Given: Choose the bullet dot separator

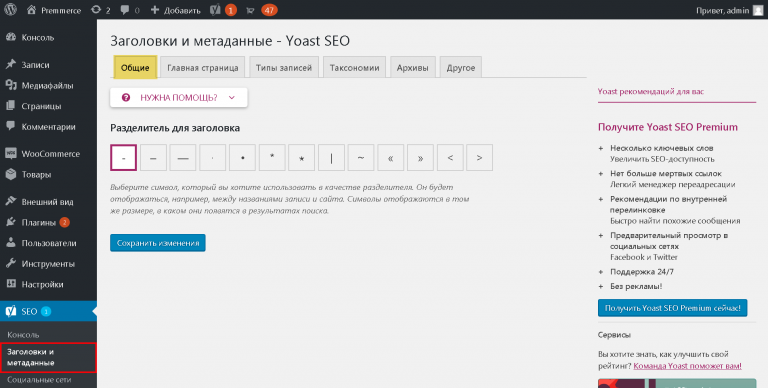Looking at the screenshot, I should point(242,158).
